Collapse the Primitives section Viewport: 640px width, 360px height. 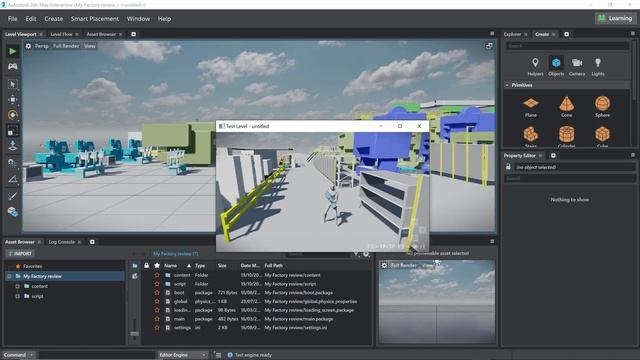(507, 85)
